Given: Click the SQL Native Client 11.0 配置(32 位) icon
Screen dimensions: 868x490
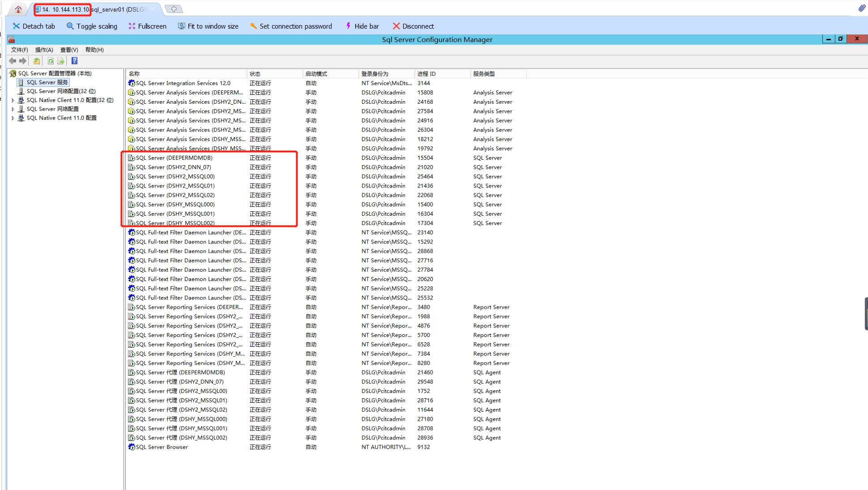Looking at the screenshot, I should click(x=21, y=100).
